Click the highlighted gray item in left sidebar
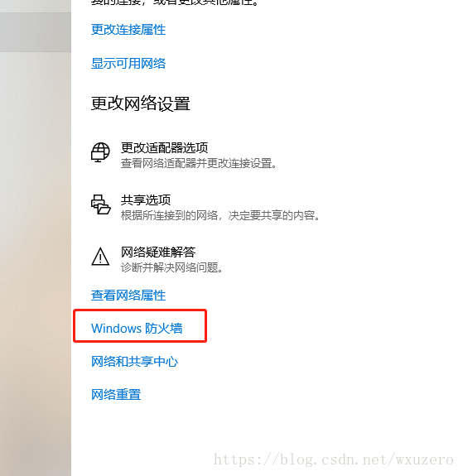463x476 pixels. click(36, 32)
